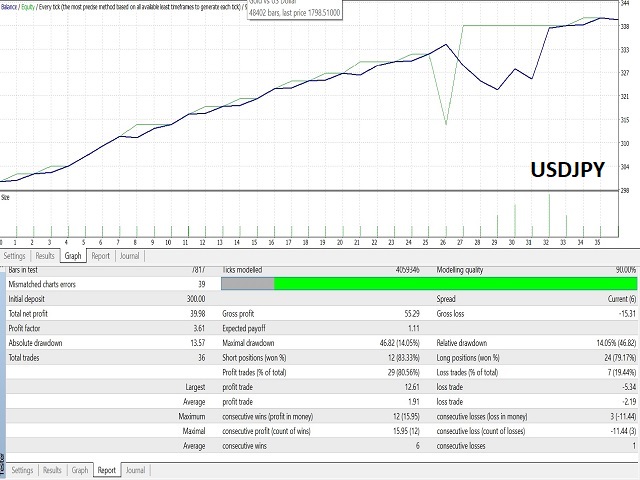This screenshot has height=480, width=640.
Task: Click the consecutive loss value -11.44 (3)
Action: pos(624,431)
